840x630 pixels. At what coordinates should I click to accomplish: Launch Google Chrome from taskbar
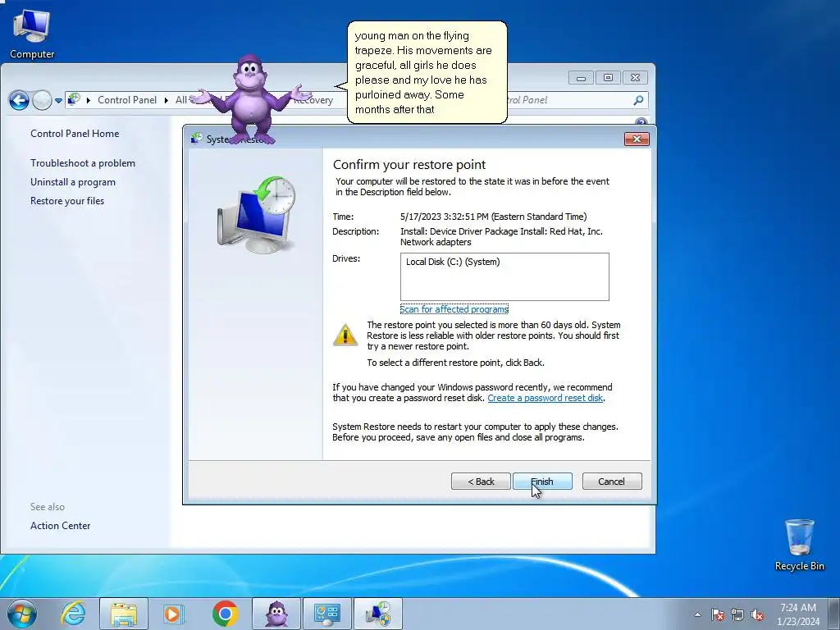[225, 614]
